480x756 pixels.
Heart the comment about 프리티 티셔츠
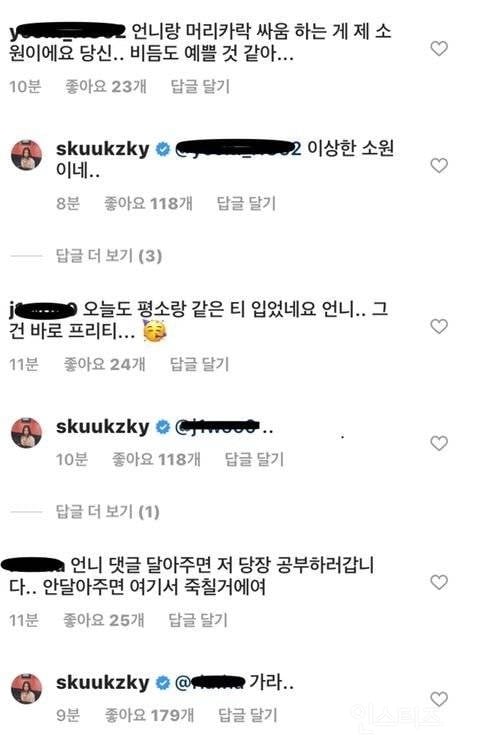tap(439, 326)
